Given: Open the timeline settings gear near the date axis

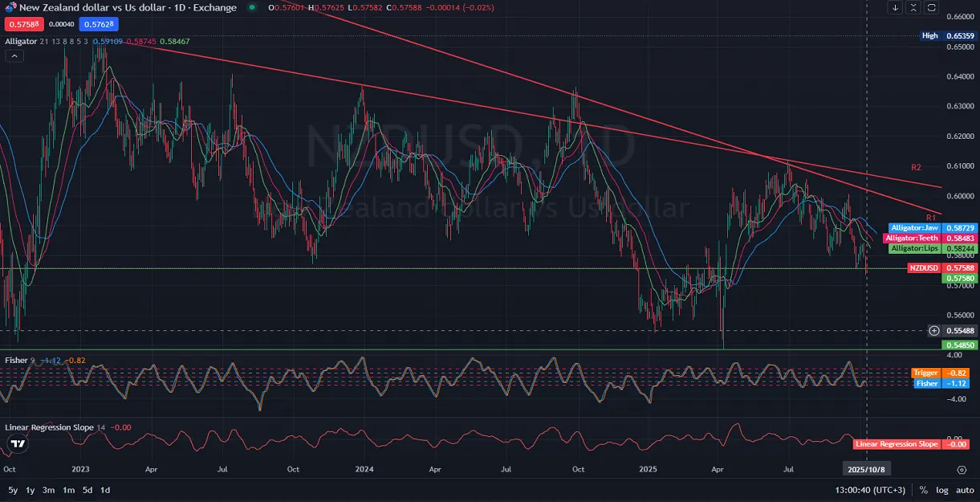Looking at the screenshot, I should 960,468.
